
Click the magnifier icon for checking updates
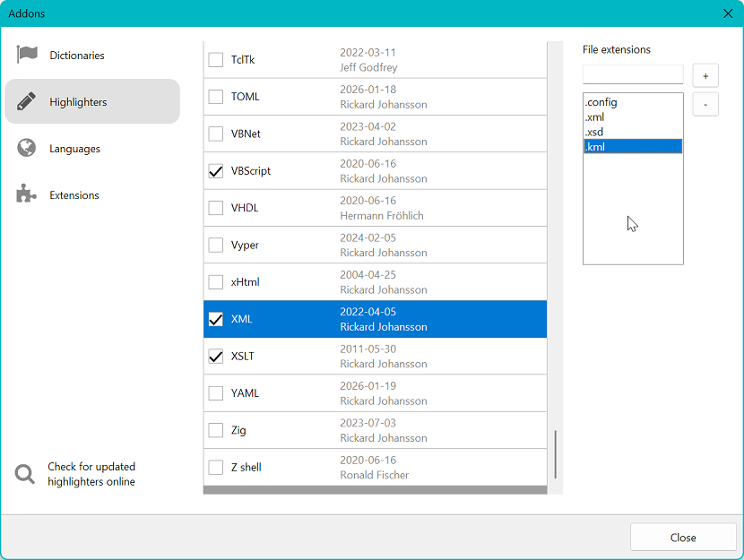pos(25,474)
